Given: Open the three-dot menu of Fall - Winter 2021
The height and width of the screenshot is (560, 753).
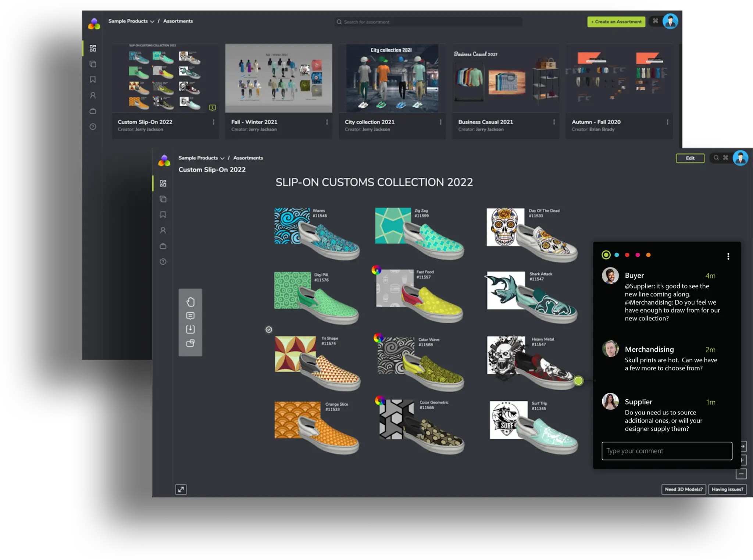Looking at the screenshot, I should 327,122.
